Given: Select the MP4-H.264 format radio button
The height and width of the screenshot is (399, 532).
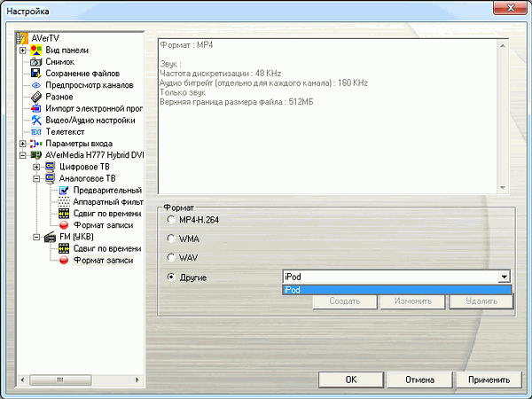Looking at the screenshot, I should click(x=170, y=220).
